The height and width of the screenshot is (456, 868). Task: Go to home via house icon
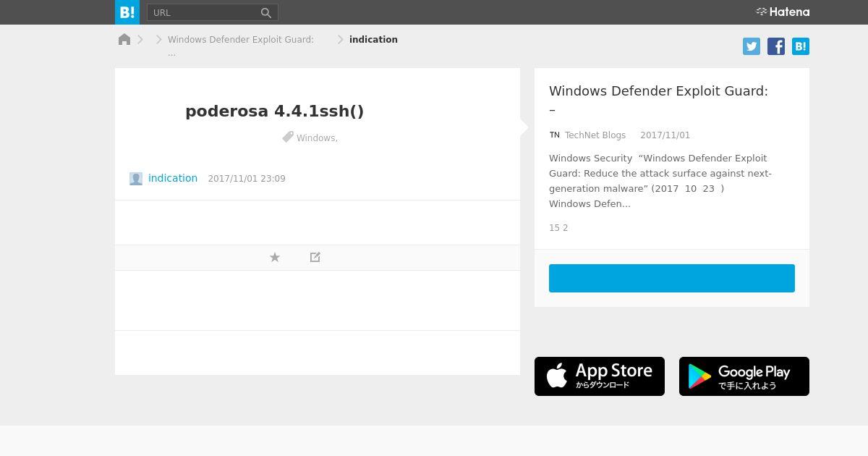coord(124,39)
